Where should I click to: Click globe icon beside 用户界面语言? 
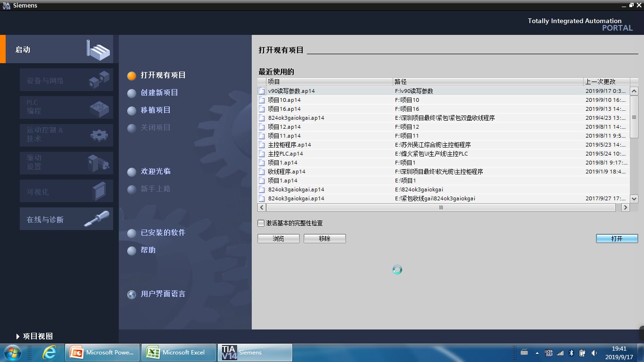point(132,294)
